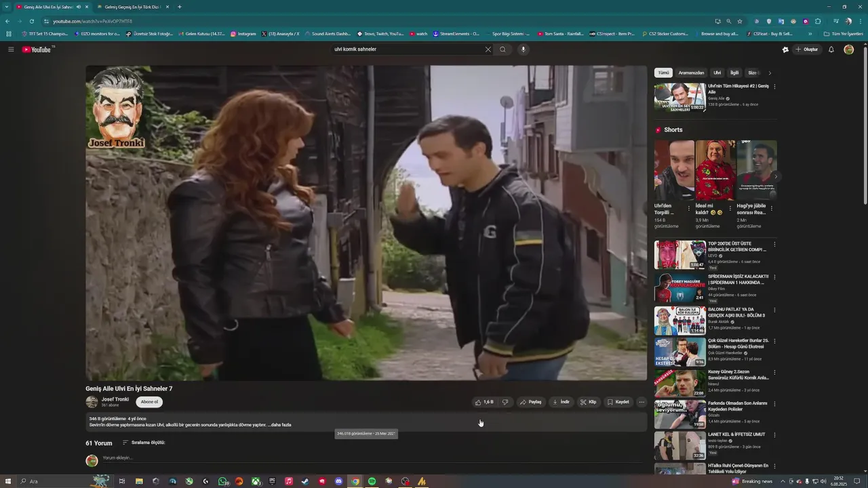Open the Windows Start menu
The height and width of the screenshot is (488, 868).
pos(8,481)
